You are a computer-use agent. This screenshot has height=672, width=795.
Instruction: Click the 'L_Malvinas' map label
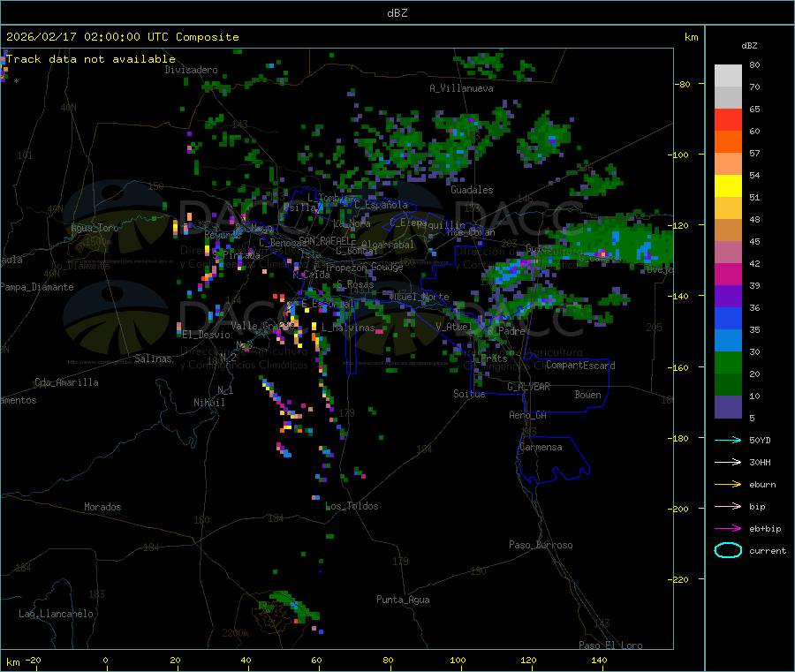point(348,328)
